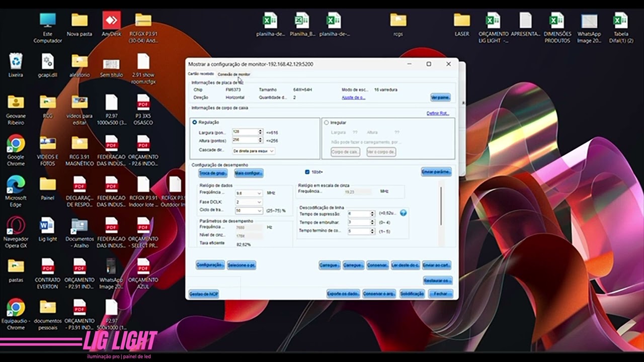
Task: Click the Troca de grup... button
Action: pos(213,173)
